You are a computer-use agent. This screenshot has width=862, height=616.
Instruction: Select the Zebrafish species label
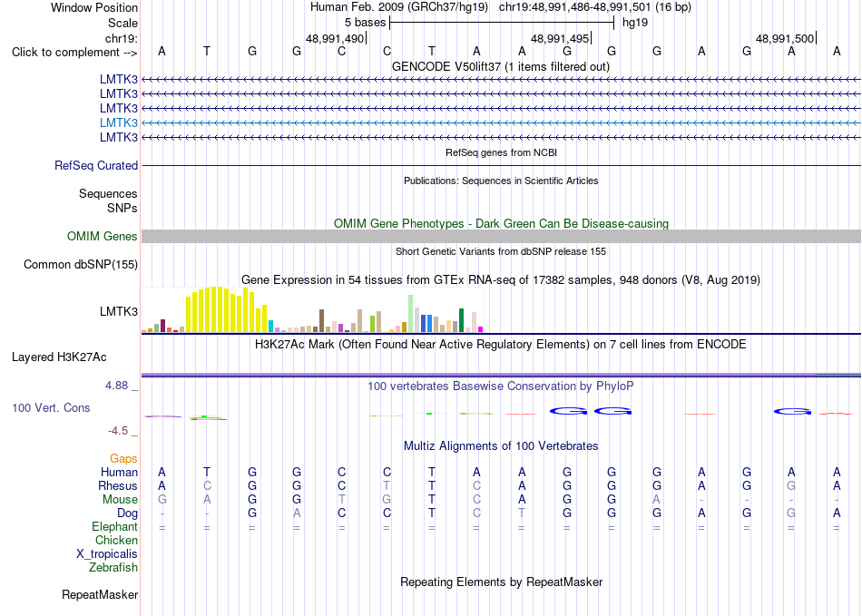113,568
